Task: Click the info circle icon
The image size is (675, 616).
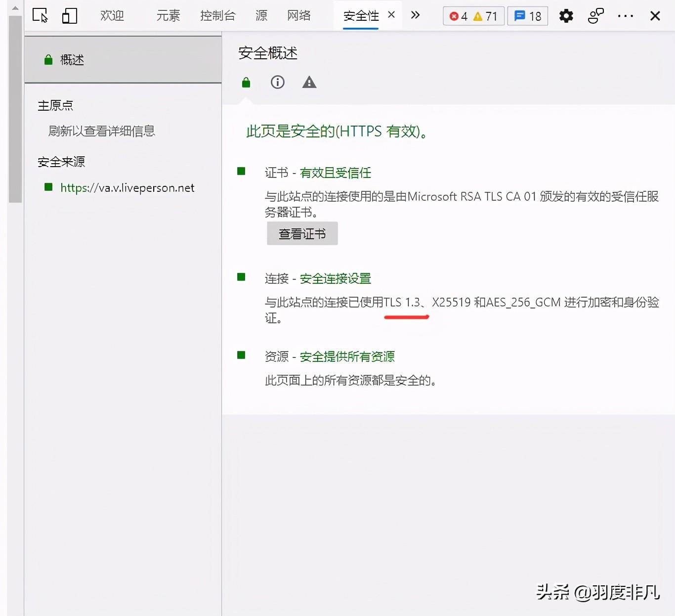Action: coord(278,82)
